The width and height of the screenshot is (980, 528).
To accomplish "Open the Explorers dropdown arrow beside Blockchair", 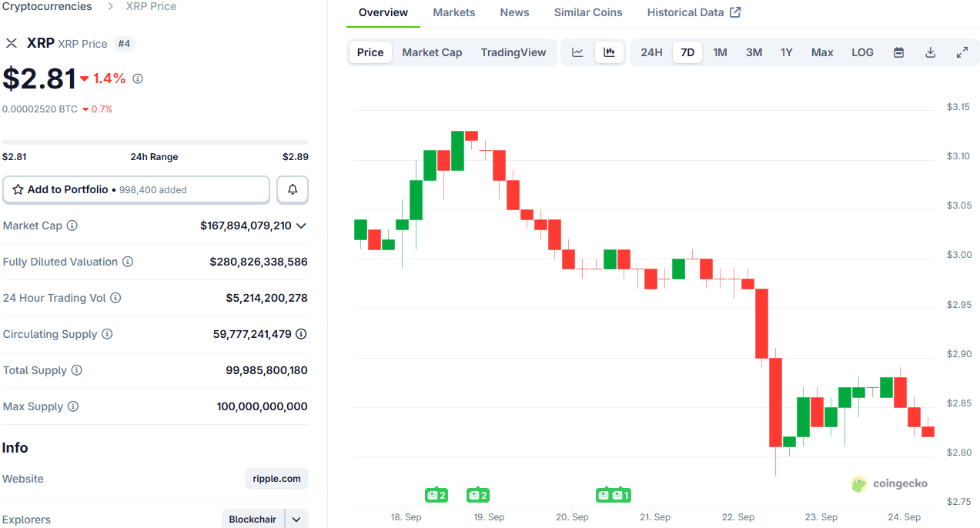I will [x=296, y=520].
